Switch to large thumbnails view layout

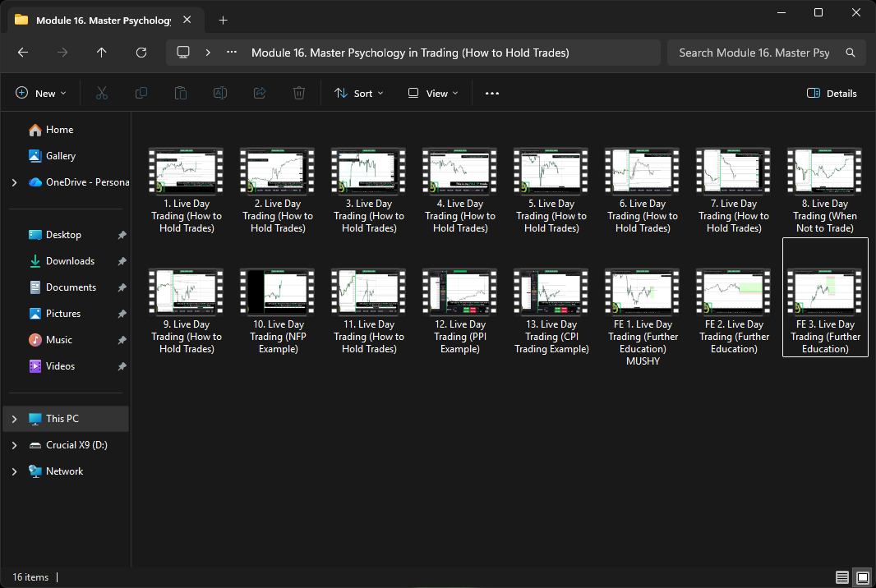[862, 577]
